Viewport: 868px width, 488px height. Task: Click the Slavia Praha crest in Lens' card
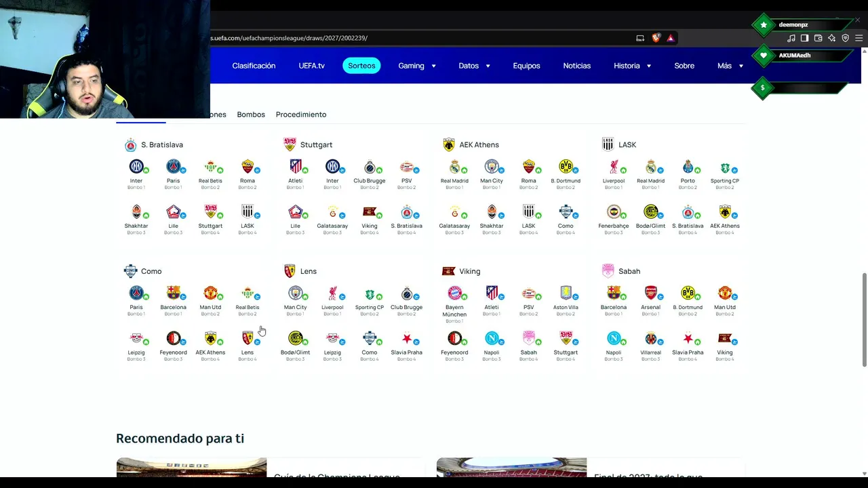click(407, 338)
